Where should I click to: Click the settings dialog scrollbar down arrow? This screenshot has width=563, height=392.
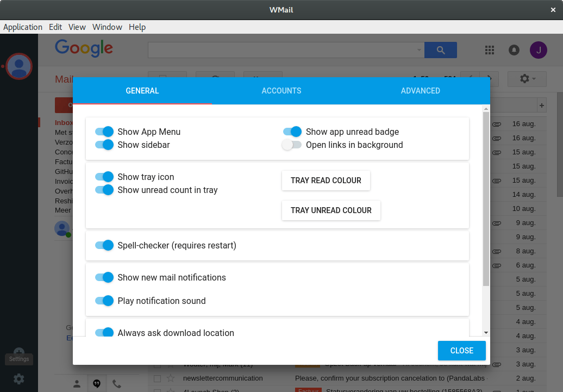click(486, 332)
